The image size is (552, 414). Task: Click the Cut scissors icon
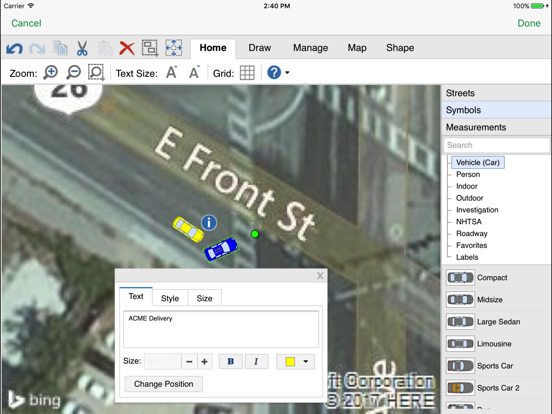pos(82,48)
